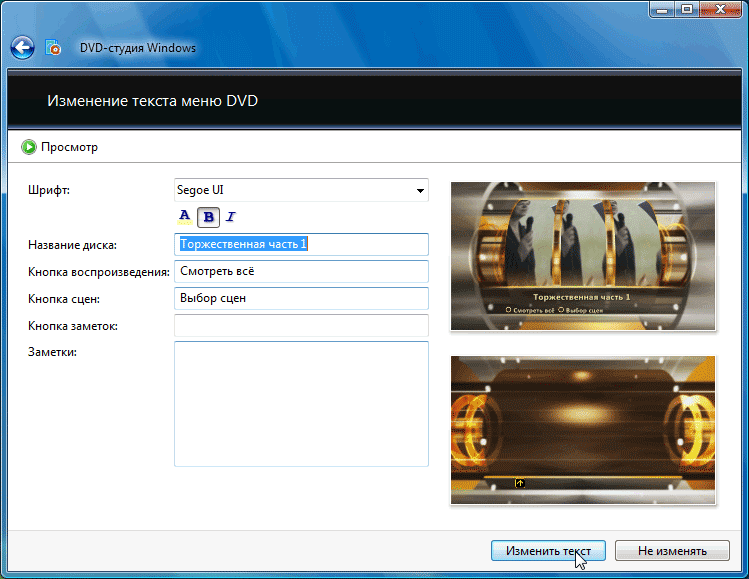This screenshot has width=749, height=579.
Task: Maximize the DVD-студия window
Action: pos(686,10)
